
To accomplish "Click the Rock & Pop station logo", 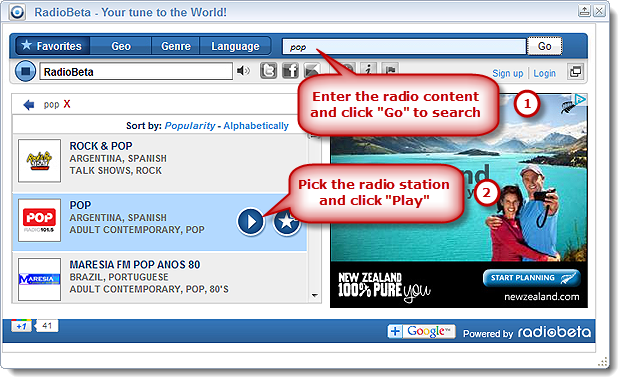I will 39,161.
